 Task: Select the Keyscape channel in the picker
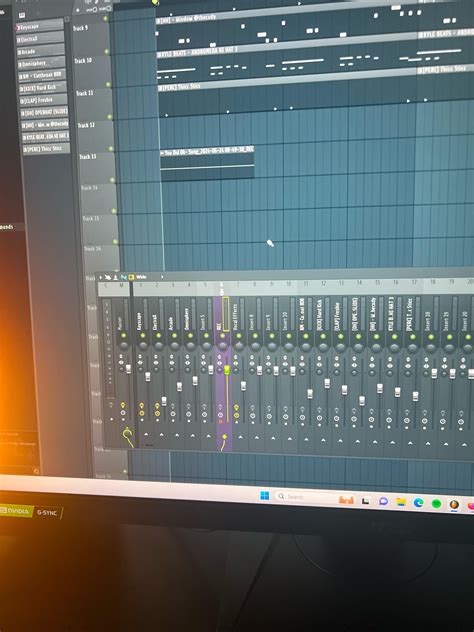[40, 27]
